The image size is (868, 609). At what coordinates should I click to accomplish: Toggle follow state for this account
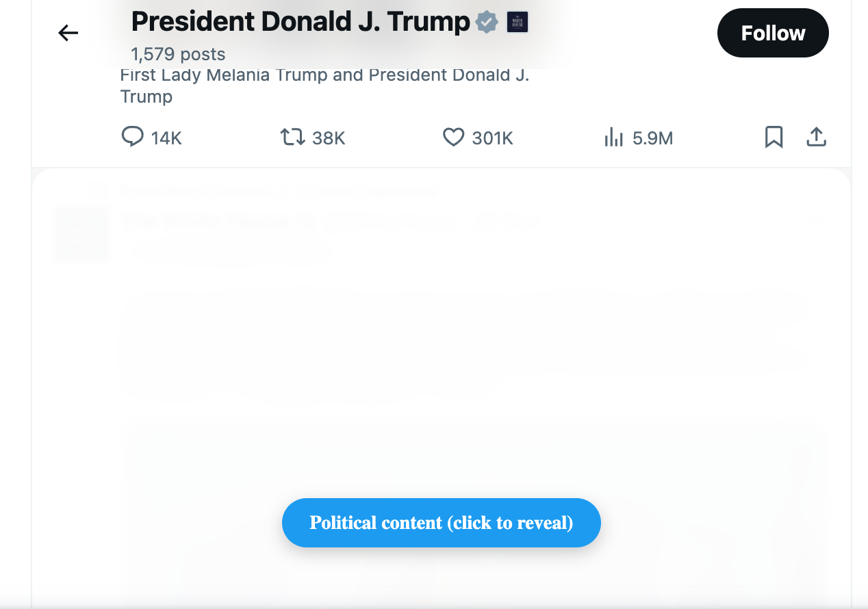tap(773, 32)
